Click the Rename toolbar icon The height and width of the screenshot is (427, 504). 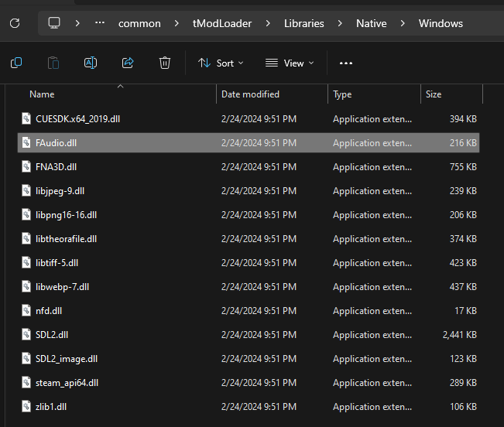click(x=91, y=63)
